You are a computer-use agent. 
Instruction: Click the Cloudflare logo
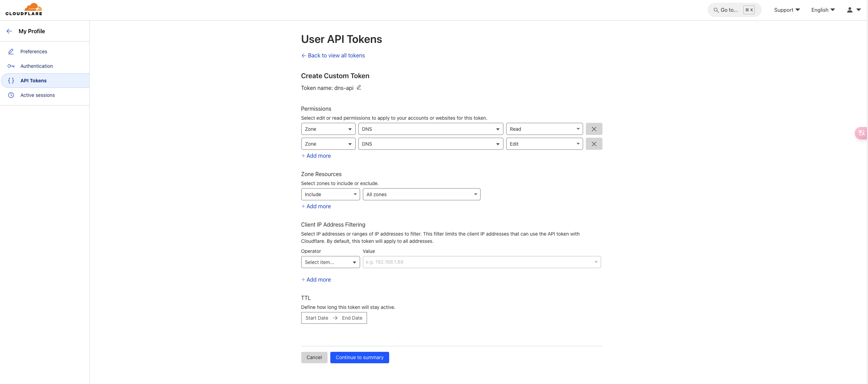point(24,9)
